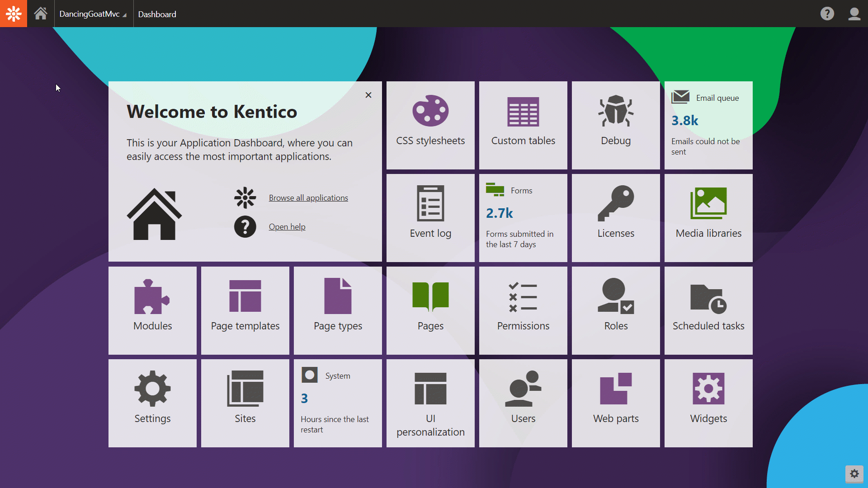Open the Settings gear tile
Viewport: 868px width, 488px height.
click(152, 403)
